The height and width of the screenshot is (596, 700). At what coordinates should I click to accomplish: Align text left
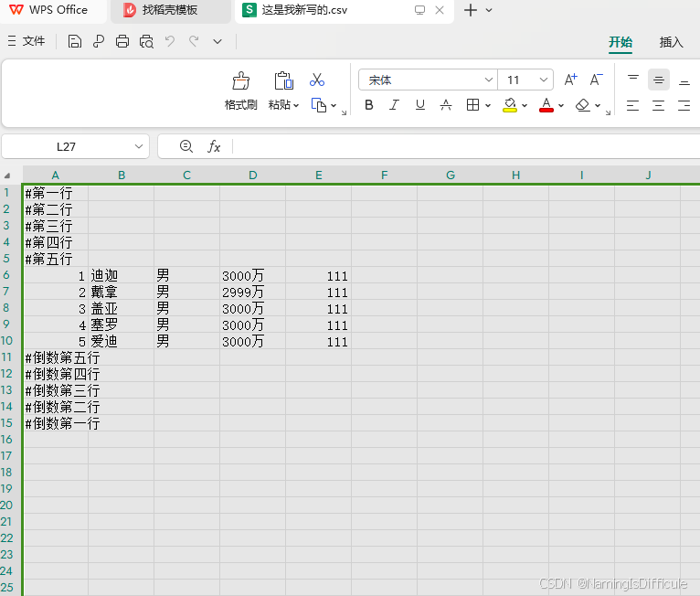[x=632, y=106]
